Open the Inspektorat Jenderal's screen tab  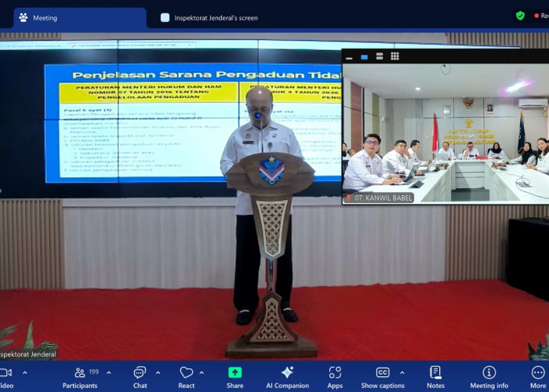[x=209, y=18]
